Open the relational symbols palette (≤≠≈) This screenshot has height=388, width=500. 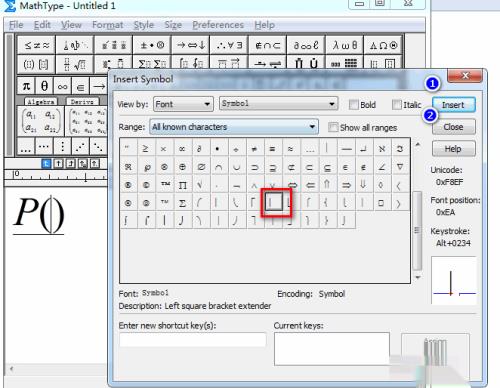pos(37,45)
